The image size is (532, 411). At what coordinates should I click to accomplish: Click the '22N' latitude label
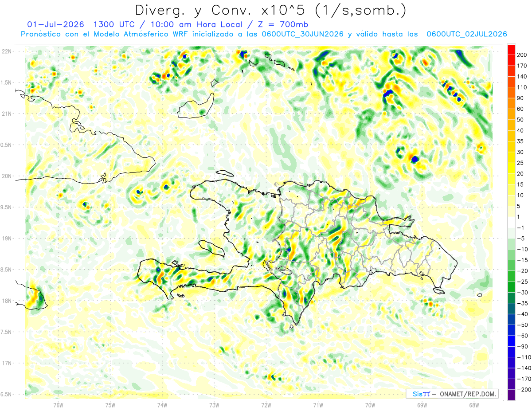6,51
